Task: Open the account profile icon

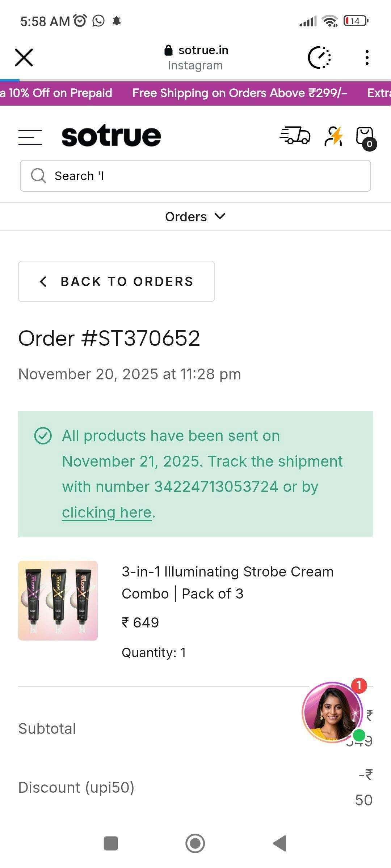Action: [x=333, y=136]
